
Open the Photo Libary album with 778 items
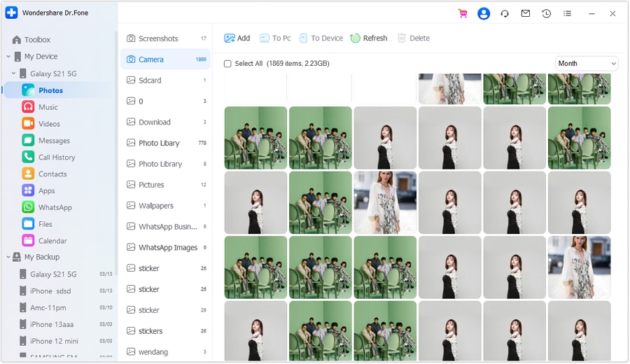pos(166,143)
